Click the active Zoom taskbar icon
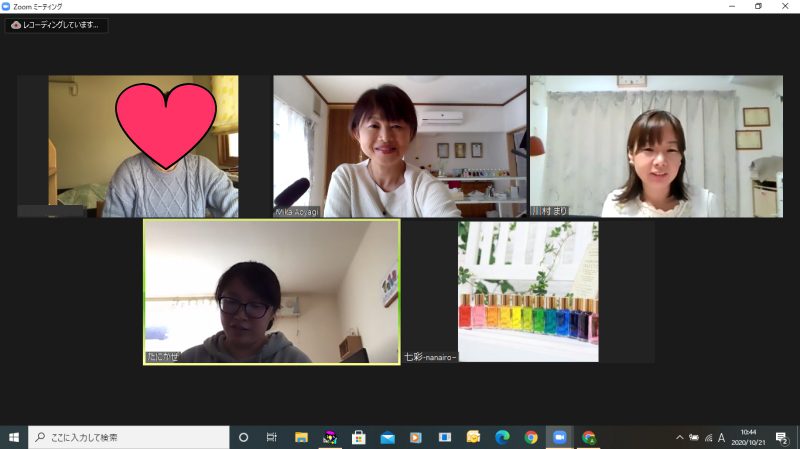Screen dimensions: 800x449 click(x=560, y=437)
